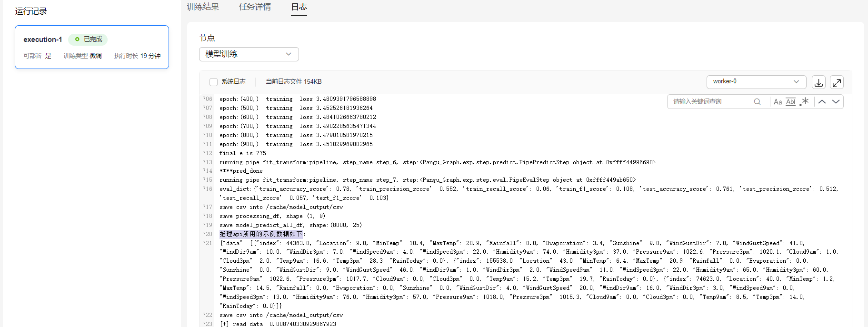Enable the 系统日志 checkbox
Screen dimensions: 868x327
(213, 82)
